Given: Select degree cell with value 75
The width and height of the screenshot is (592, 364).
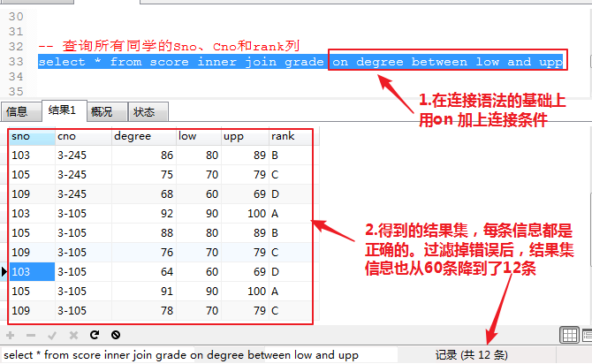Looking at the screenshot, I should click(144, 175).
